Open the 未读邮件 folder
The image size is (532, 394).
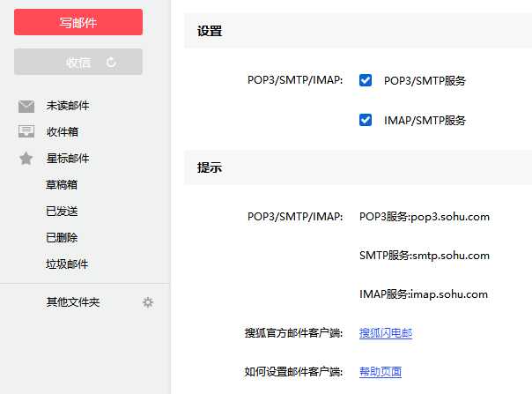pos(68,106)
